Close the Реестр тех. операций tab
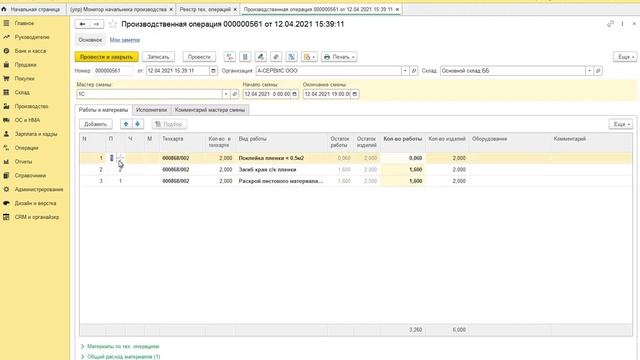Image resolution: width=640 pixels, height=360 pixels. [235, 9]
